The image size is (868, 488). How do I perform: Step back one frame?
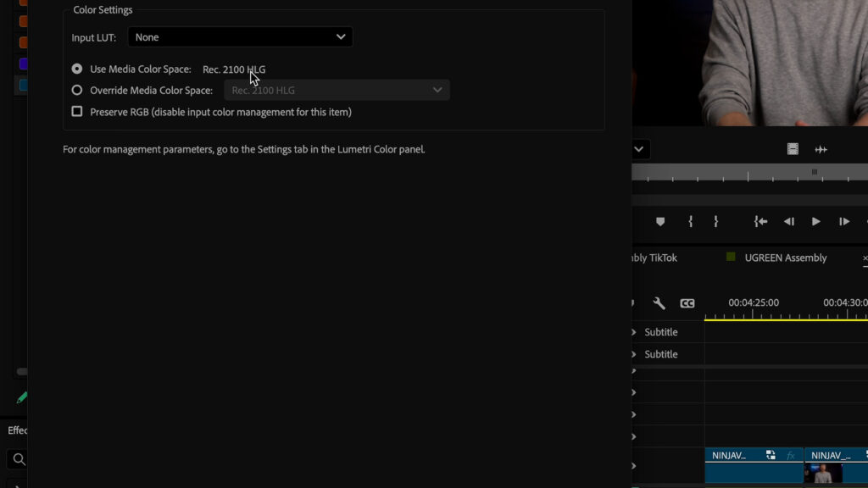788,222
